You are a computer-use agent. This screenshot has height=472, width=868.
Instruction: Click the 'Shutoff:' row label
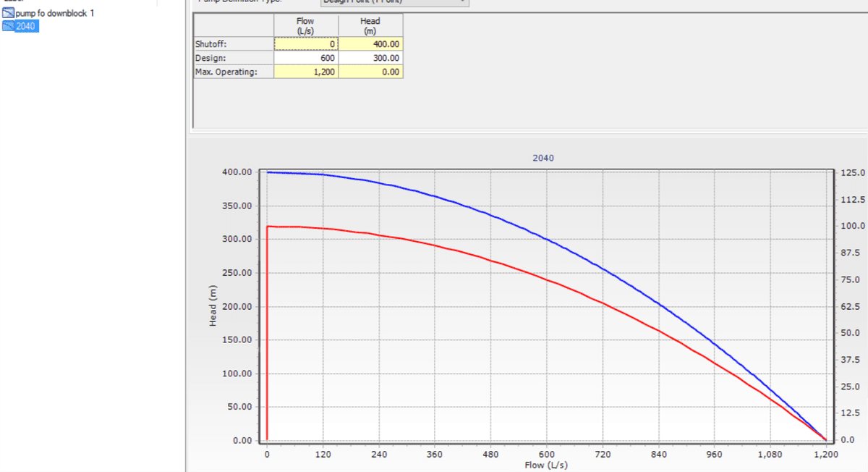(x=233, y=44)
